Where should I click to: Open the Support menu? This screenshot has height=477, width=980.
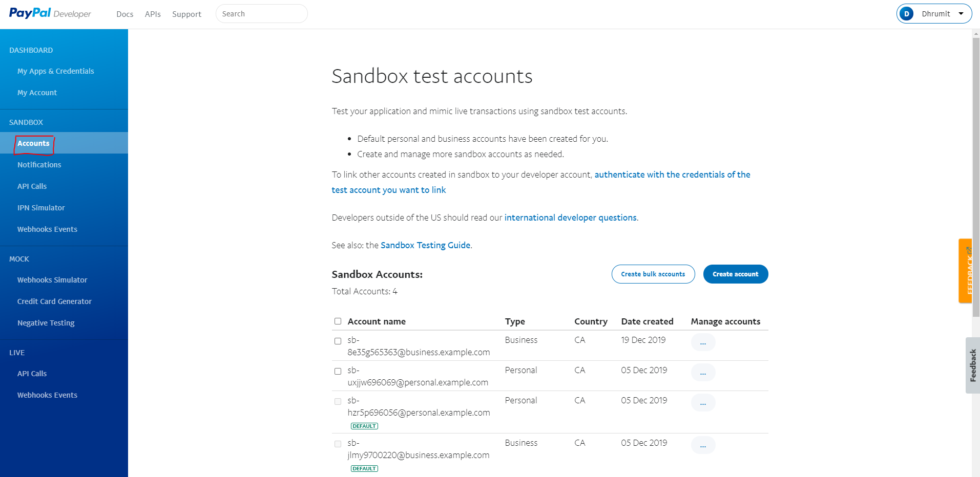pyautogui.click(x=186, y=14)
